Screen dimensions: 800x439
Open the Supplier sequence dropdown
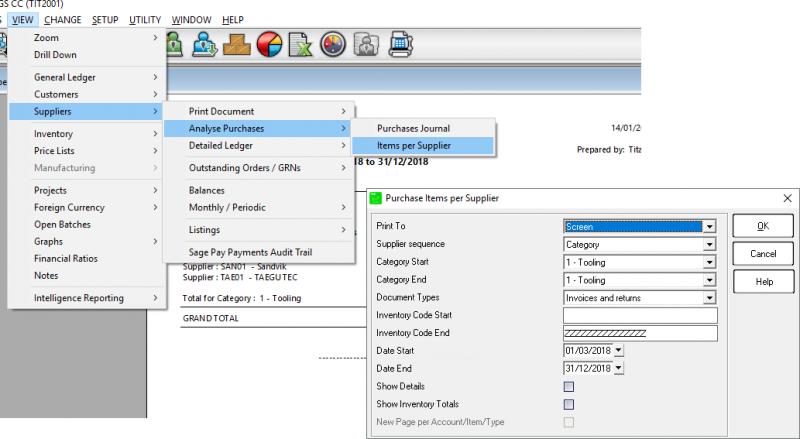710,245
